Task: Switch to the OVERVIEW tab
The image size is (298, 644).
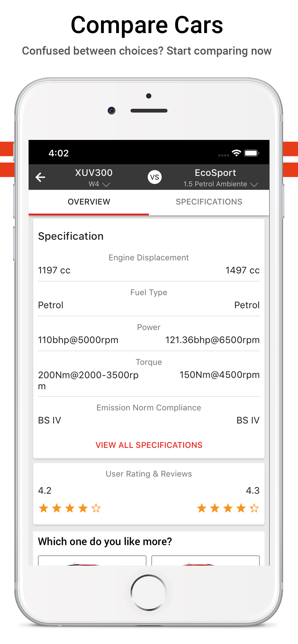Action: (89, 202)
